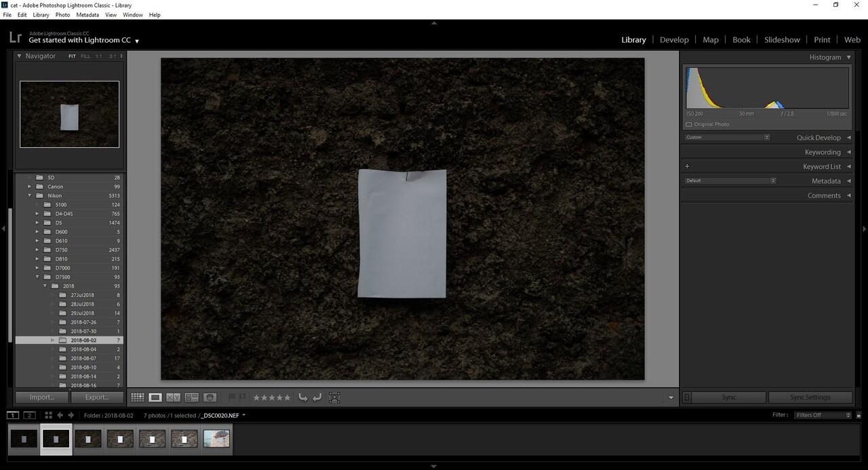
Task: Select the last filmstrip thumbnail
Action: pos(216,439)
